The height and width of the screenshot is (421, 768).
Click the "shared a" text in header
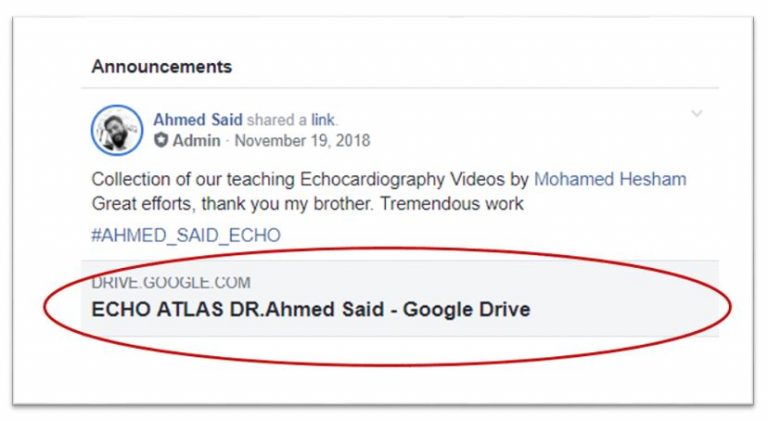[x=277, y=119]
